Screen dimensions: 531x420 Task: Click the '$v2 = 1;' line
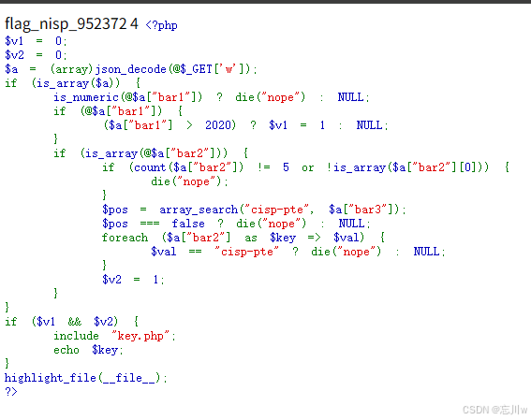pos(133,280)
